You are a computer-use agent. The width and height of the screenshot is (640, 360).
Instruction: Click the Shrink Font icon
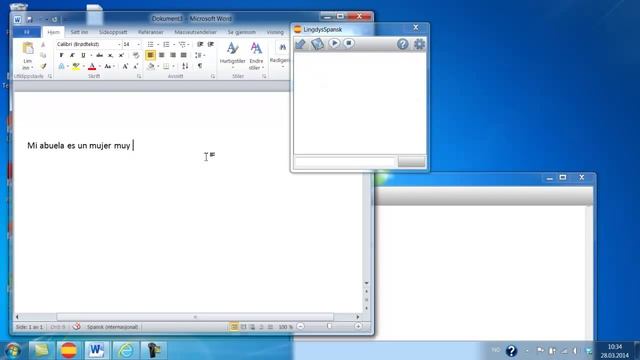pyautogui.click(x=136, y=66)
